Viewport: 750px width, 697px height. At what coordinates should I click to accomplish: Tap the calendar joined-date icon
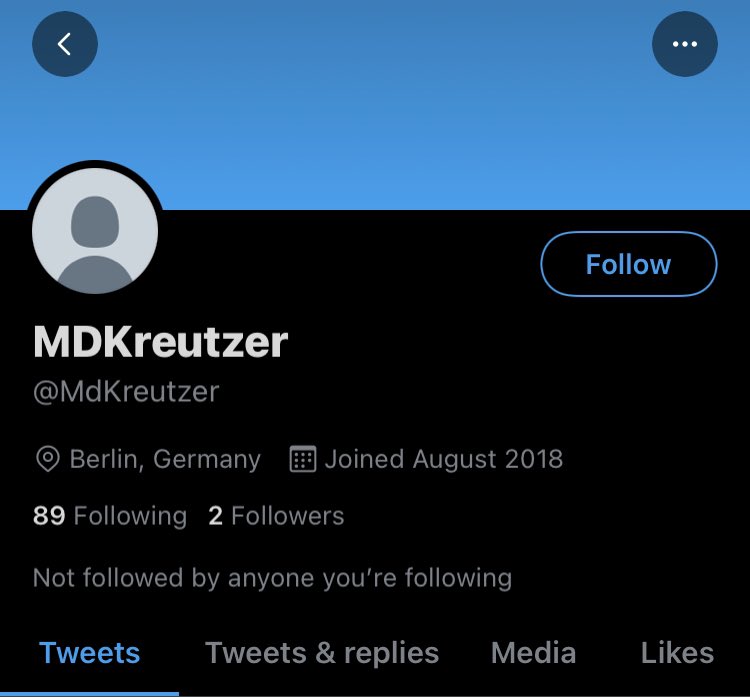coord(303,459)
